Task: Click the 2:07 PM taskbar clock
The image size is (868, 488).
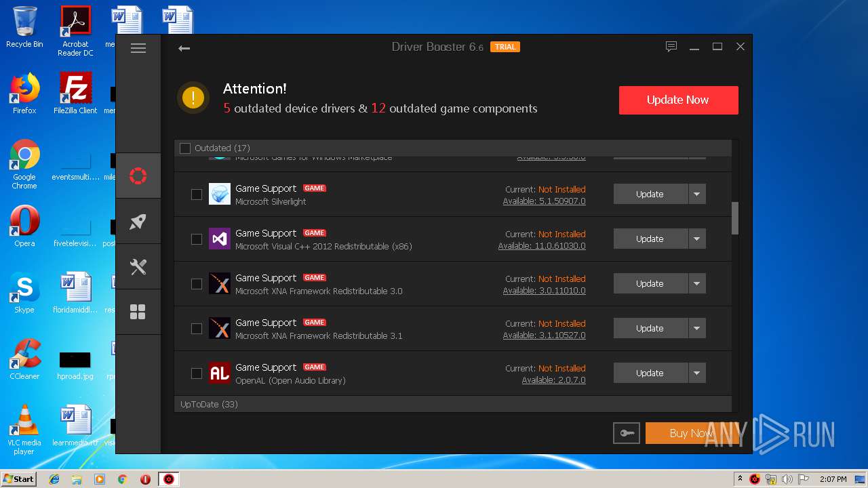Action: tap(833, 479)
